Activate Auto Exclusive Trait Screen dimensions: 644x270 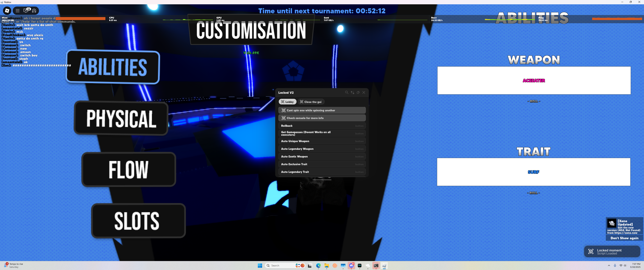point(322,164)
